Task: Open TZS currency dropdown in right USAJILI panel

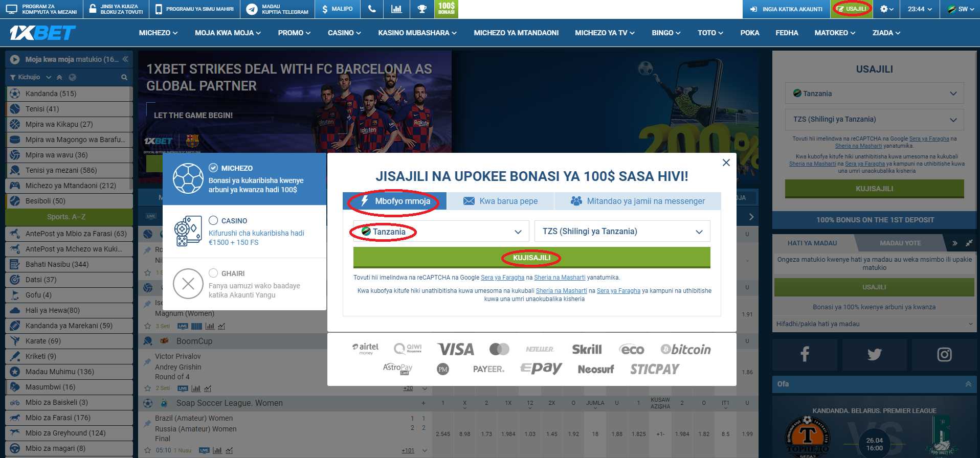Action: click(874, 119)
